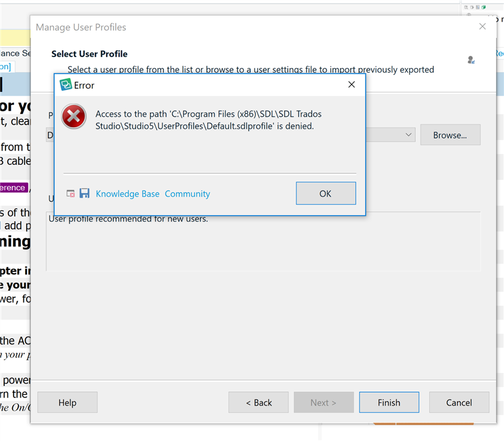Click the 'Select User Profile' heading
The image size is (504, 441).
click(89, 54)
